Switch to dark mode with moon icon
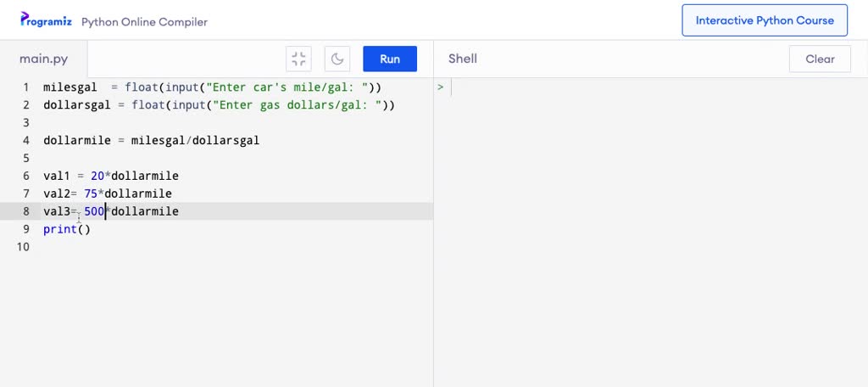The width and height of the screenshot is (868, 387). pos(337,59)
